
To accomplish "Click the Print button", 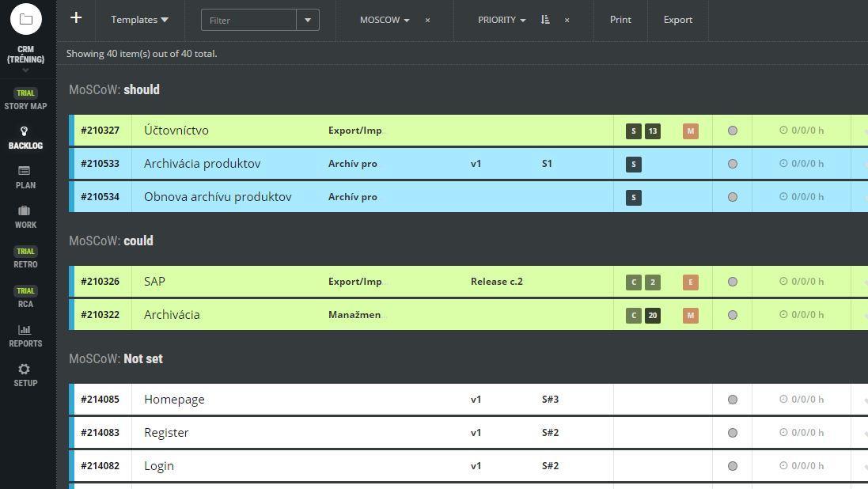I will click(x=620, y=20).
